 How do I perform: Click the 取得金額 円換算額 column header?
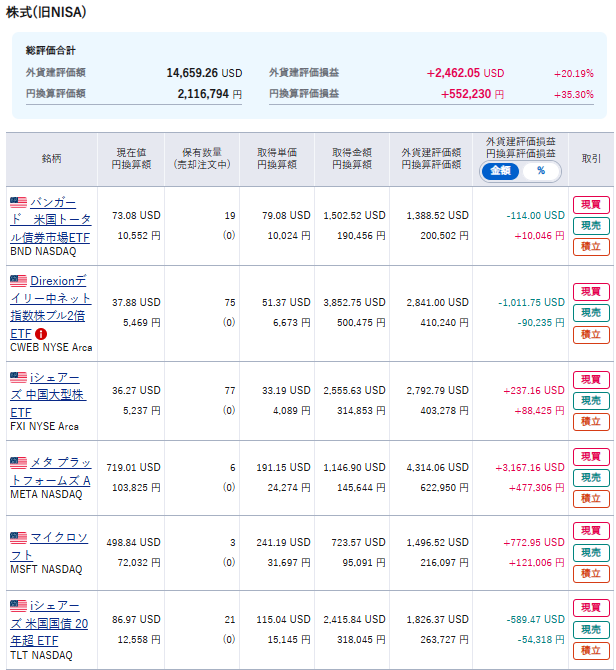coord(352,159)
